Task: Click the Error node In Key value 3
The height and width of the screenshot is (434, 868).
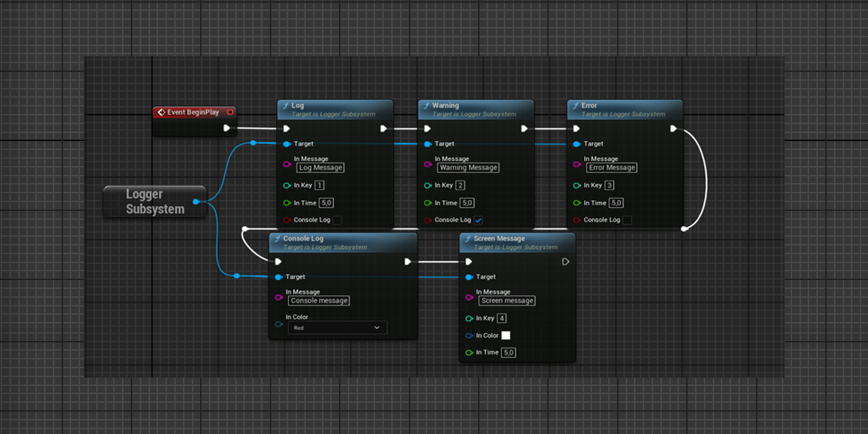Action: pos(610,185)
